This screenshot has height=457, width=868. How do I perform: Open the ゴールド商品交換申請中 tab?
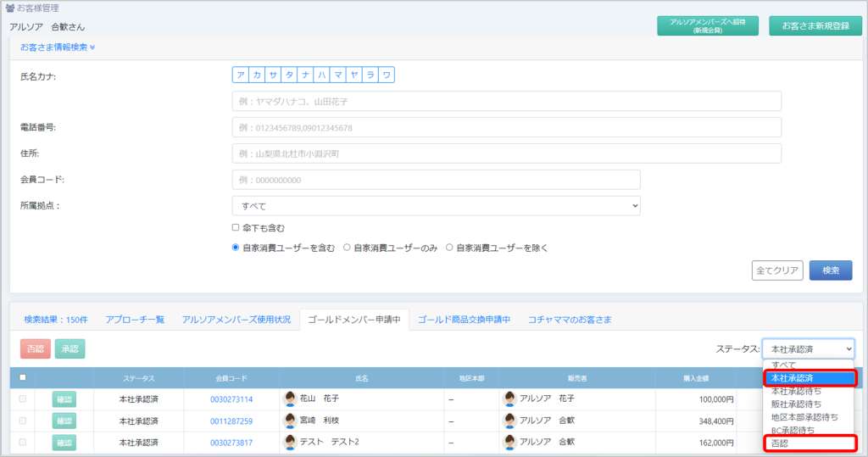coord(464,320)
